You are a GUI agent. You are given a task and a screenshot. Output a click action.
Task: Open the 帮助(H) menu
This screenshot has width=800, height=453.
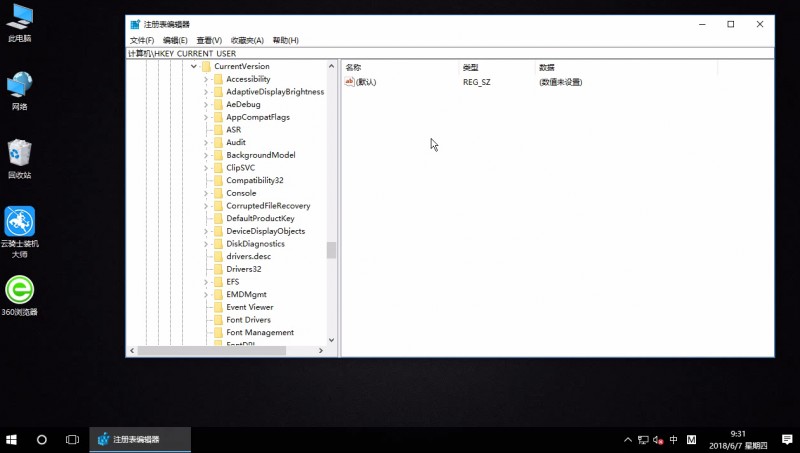(286, 40)
